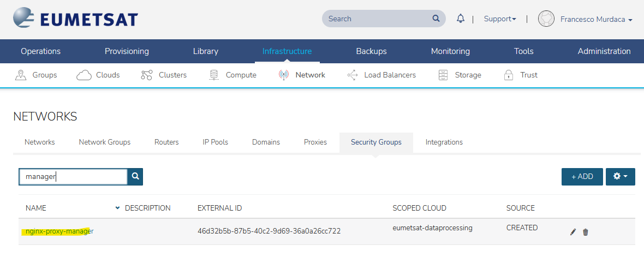Viewport: 644px width, 257px height.
Task: Edit nginx-proxy-manager with pencil icon
Action: [x=573, y=232]
